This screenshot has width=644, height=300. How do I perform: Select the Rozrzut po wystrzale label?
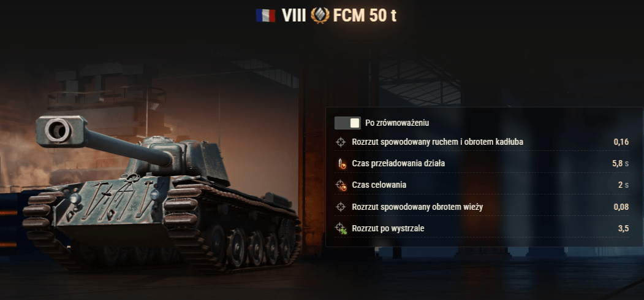pos(388,228)
